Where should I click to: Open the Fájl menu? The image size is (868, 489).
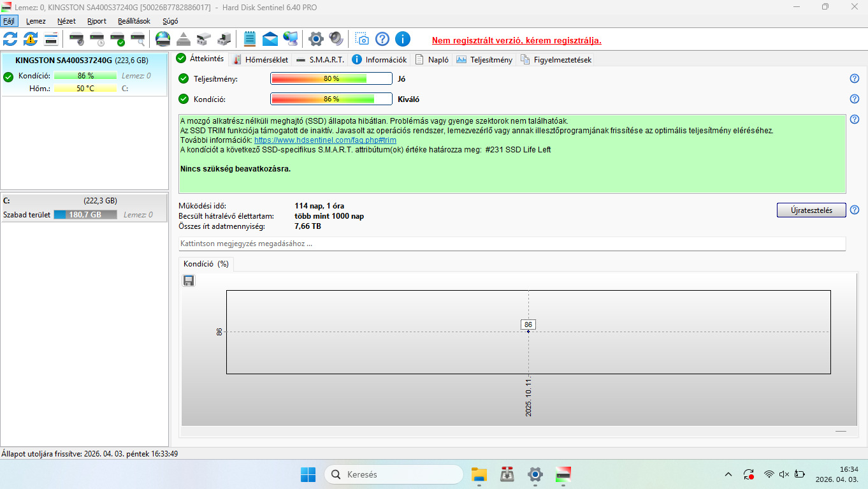9,21
